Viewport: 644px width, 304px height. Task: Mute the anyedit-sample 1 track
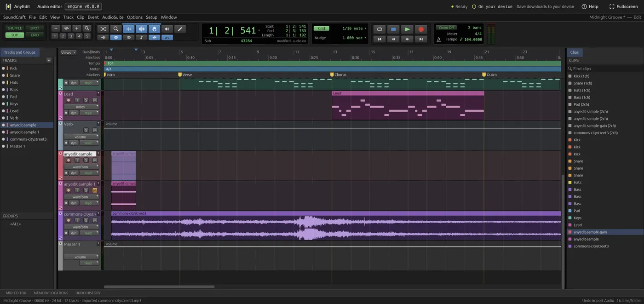tap(95, 190)
